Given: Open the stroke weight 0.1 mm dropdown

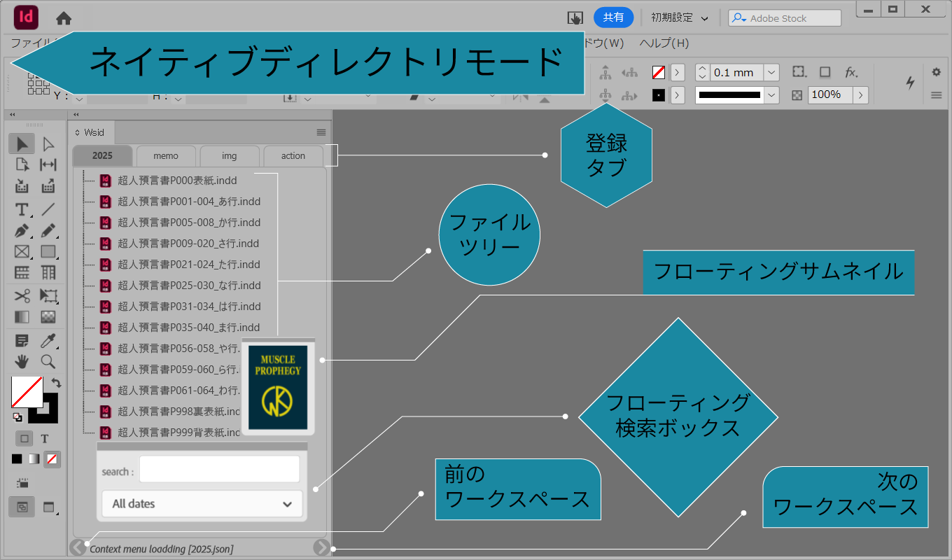Looking at the screenshot, I should coord(771,72).
